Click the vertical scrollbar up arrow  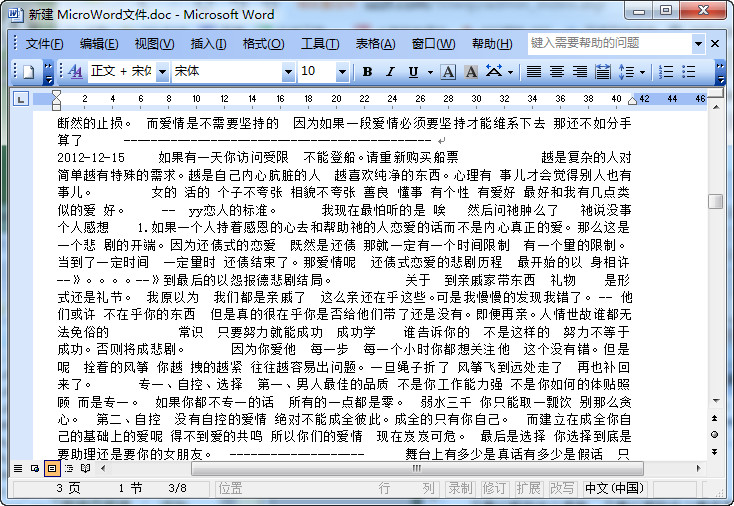click(715, 107)
